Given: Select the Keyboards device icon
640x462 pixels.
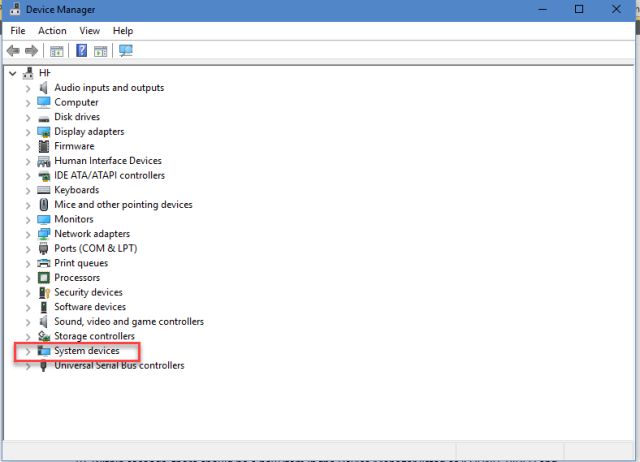Looking at the screenshot, I should point(44,190).
